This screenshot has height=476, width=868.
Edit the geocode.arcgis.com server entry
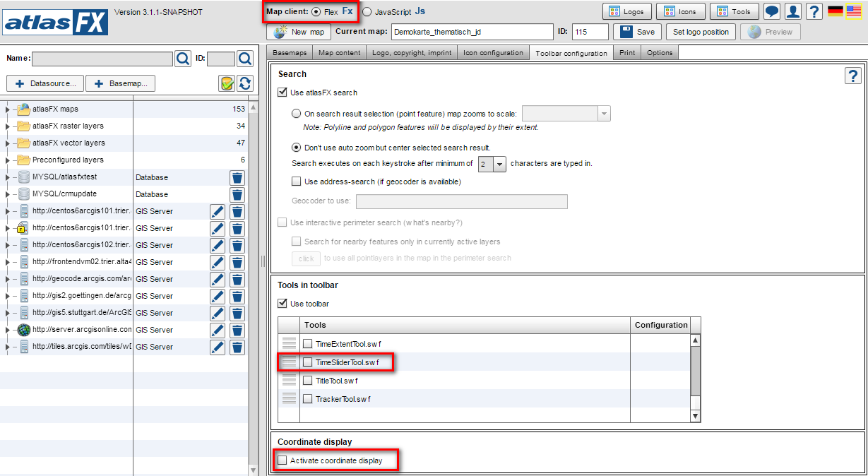click(x=218, y=279)
